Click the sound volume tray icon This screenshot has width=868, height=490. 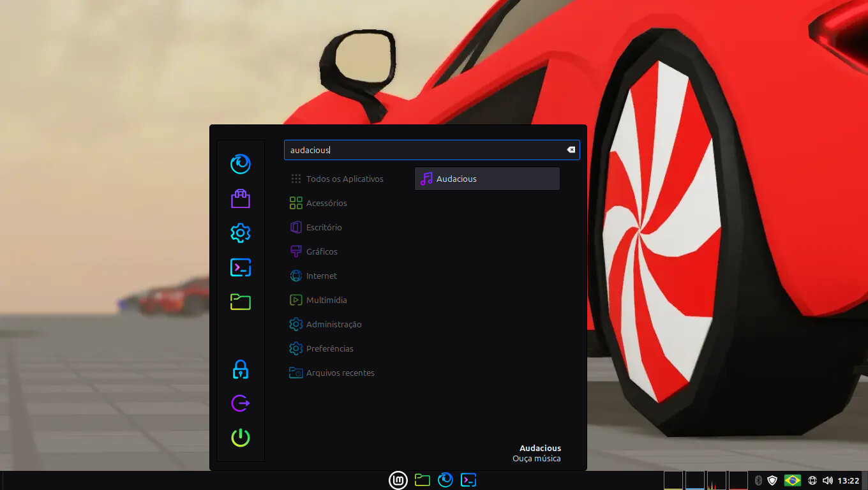coord(828,480)
